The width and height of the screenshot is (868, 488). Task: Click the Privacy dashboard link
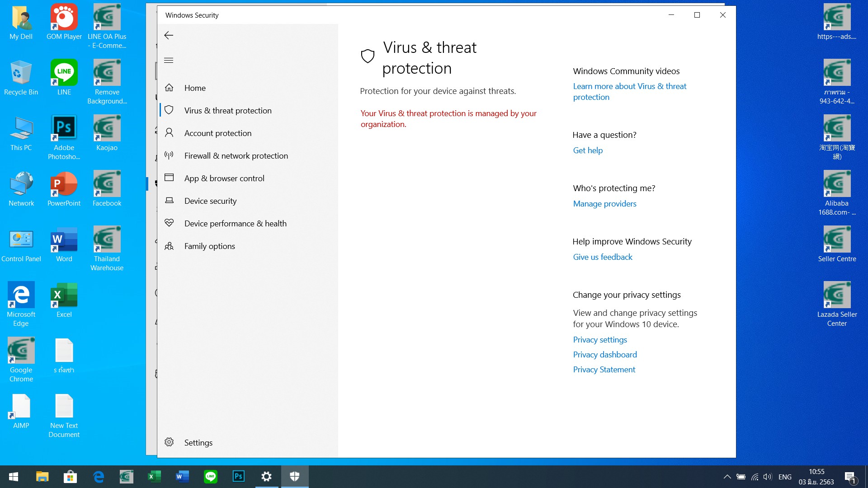coord(605,355)
